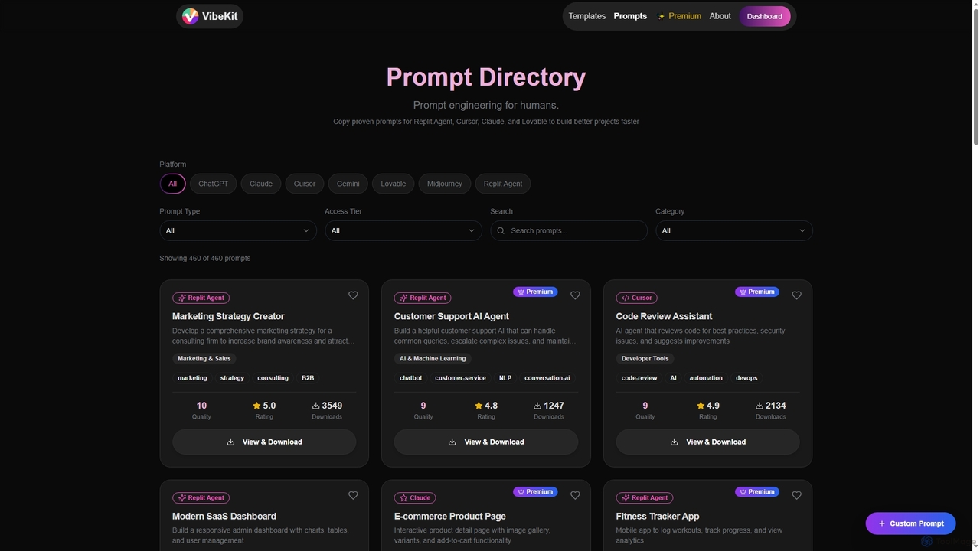Open Modern SaaS Dashboard title
This screenshot has height=551, width=980.
click(224, 517)
